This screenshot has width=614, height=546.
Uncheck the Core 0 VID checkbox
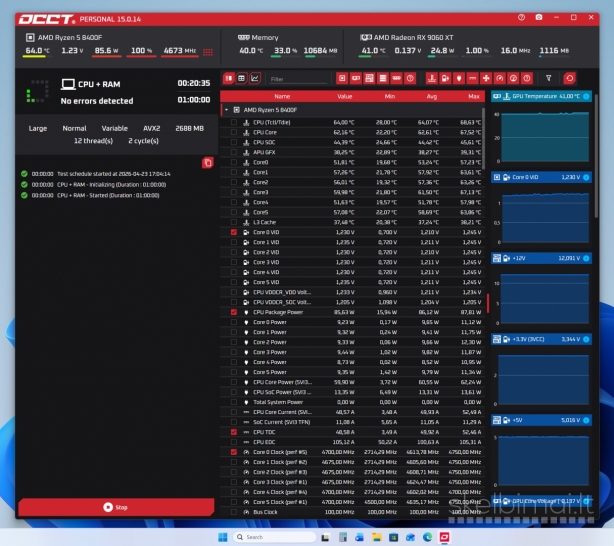click(234, 232)
